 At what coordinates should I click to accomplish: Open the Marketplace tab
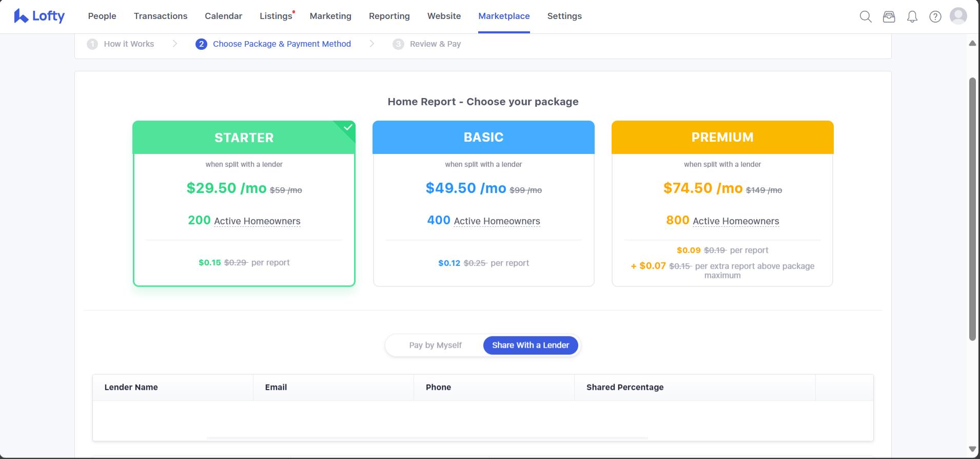[504, 16]
